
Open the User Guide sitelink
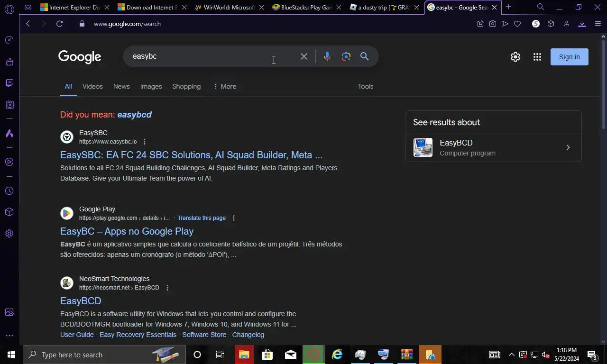tap(77, 335)
